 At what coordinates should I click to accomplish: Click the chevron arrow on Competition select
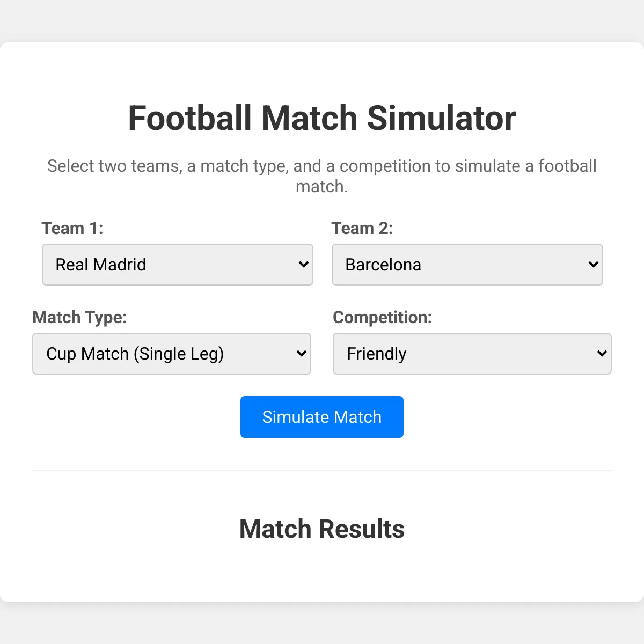point(602,354)
